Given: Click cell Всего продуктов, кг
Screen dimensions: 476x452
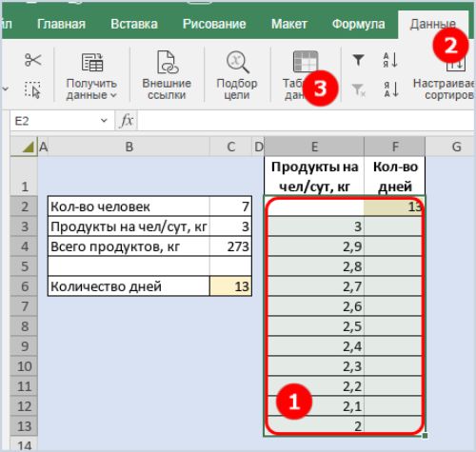Looking at the screenshot, I should pos(129,246).
